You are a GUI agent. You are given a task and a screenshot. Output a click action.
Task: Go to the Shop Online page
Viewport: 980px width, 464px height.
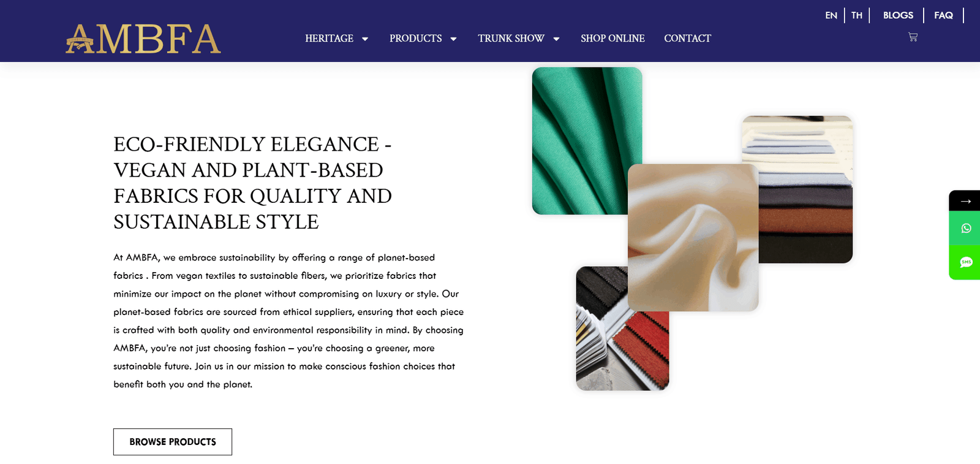click(x=612, y=39)
